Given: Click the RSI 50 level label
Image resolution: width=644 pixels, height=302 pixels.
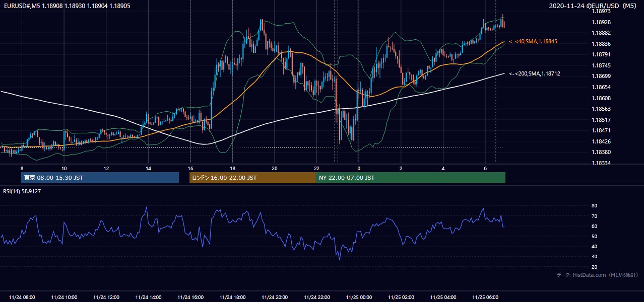Looking at the screenshot, I should click(594, 236).
